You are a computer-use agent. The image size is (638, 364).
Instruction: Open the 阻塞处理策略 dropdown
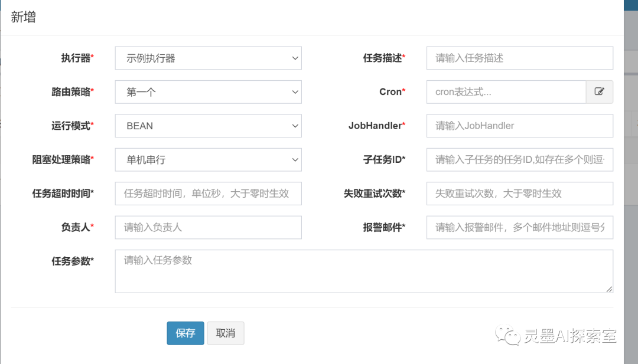(208, 159)
